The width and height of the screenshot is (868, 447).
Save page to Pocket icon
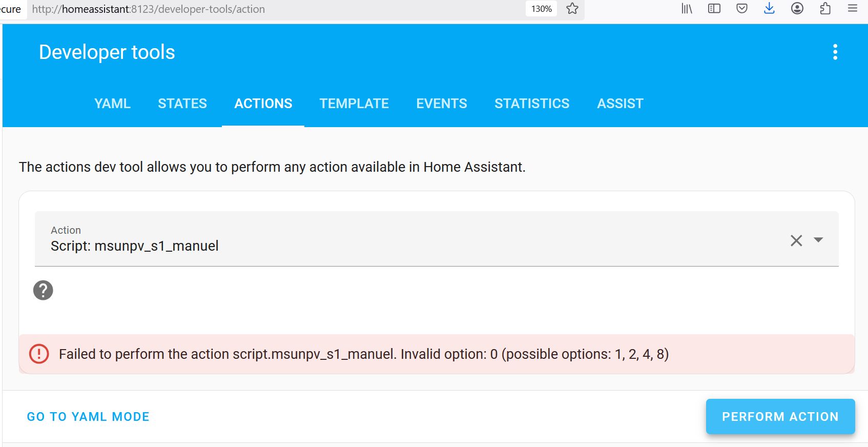pyautogui.click(x=742, y=9)
